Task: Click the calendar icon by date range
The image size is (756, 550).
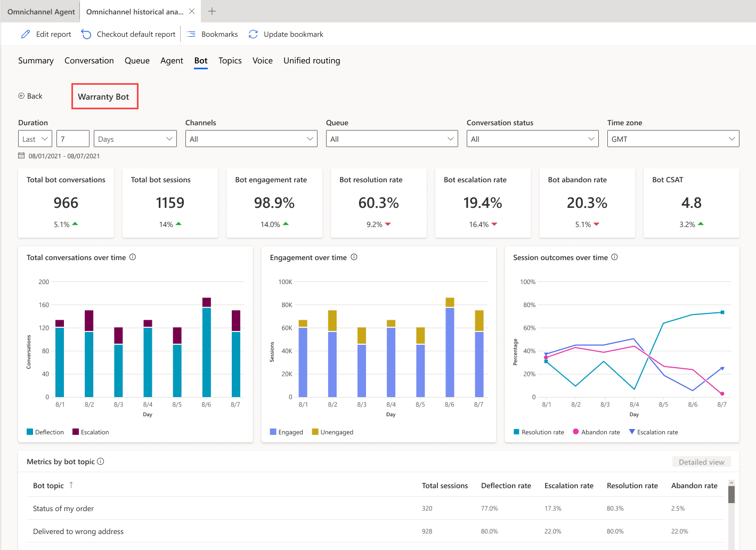Action: 21,156
